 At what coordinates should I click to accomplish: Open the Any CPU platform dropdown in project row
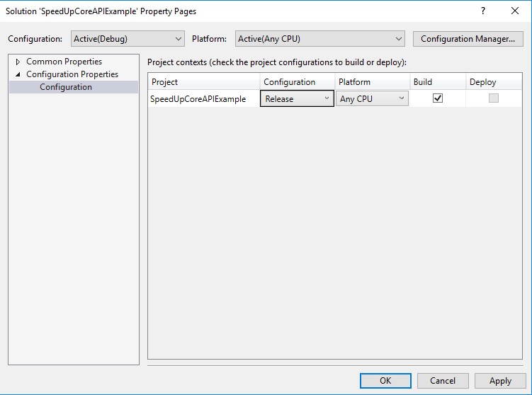pos(372,98)
